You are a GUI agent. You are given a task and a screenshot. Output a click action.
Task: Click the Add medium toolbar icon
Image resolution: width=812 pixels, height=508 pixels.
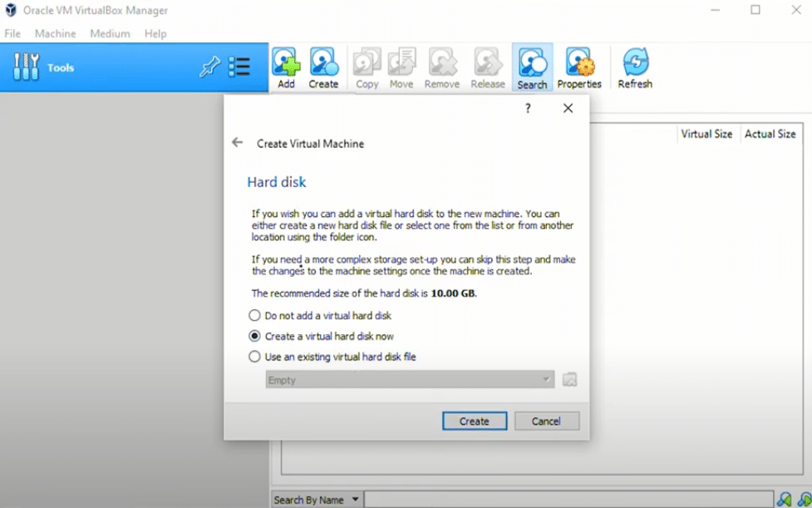[x=286, y=67]
